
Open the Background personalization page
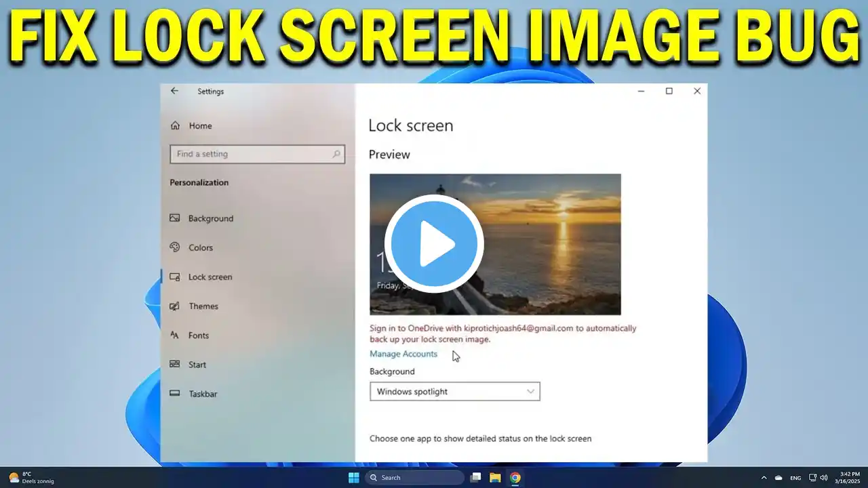[201, 218]
